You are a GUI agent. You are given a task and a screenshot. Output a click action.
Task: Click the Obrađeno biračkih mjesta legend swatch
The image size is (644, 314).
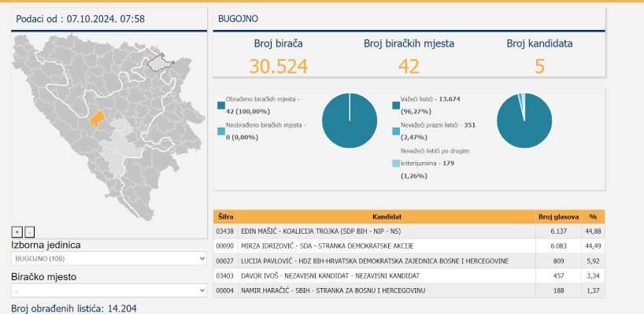click(x=221, y=105)
